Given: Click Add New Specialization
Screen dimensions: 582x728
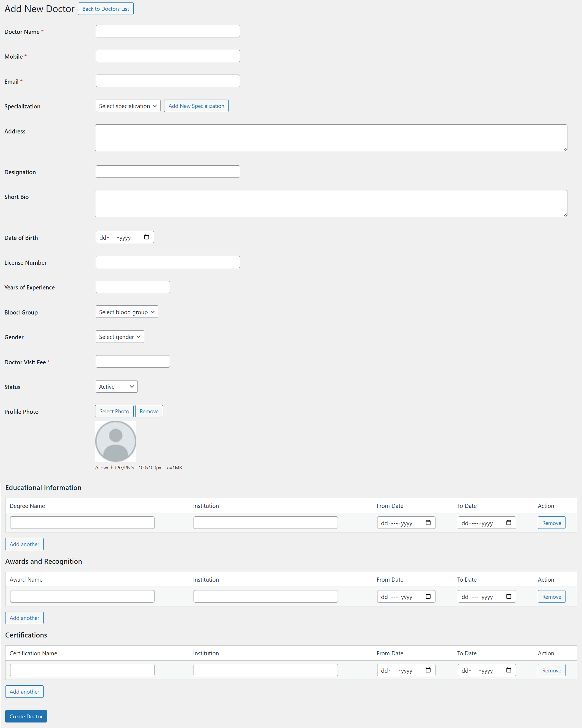Looking at the screenshot, I should [196, 106].
